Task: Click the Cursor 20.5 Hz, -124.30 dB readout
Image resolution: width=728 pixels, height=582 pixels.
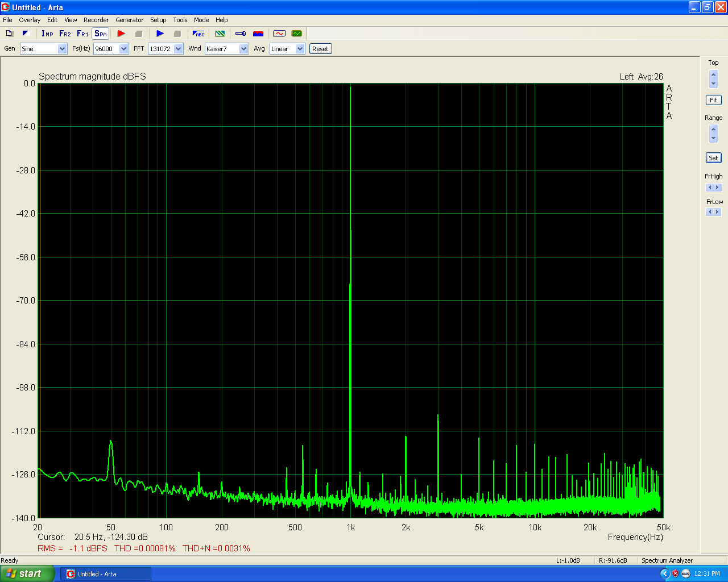Action: [x=93, y=537]
